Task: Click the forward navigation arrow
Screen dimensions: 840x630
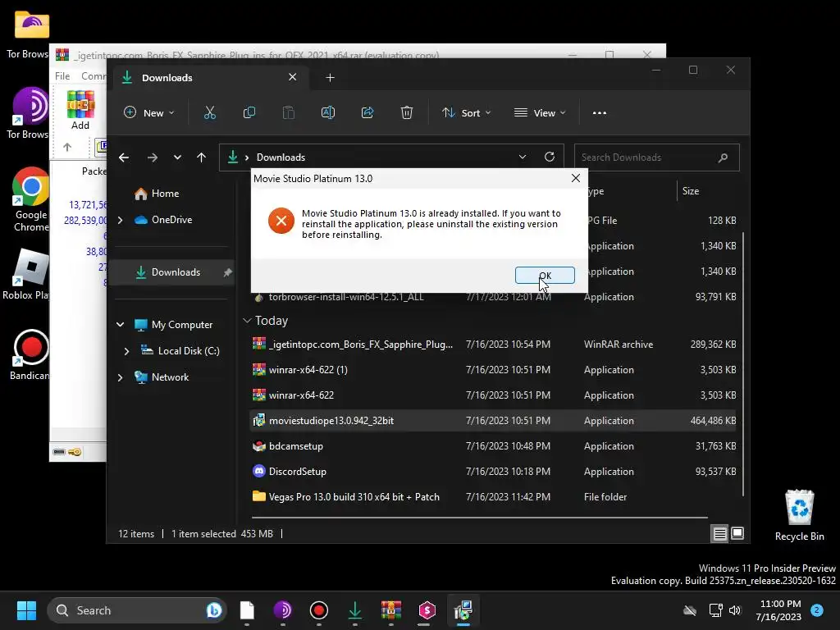Action: (x=152, y=157)
